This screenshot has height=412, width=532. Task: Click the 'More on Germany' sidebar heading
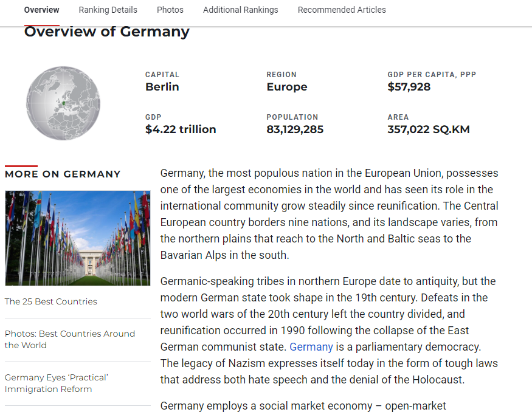point(63,174)
